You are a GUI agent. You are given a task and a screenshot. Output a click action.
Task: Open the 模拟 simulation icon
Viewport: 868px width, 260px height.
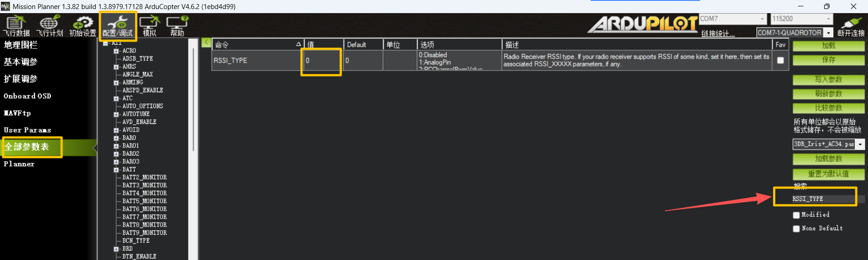pyautogui.click(x=150, y=26)
